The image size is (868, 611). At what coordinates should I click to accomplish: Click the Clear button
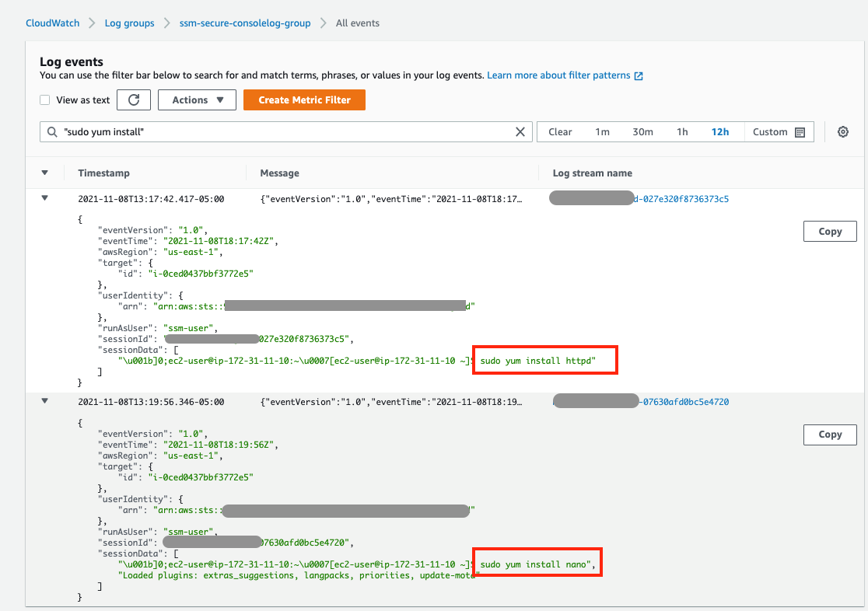560,131
